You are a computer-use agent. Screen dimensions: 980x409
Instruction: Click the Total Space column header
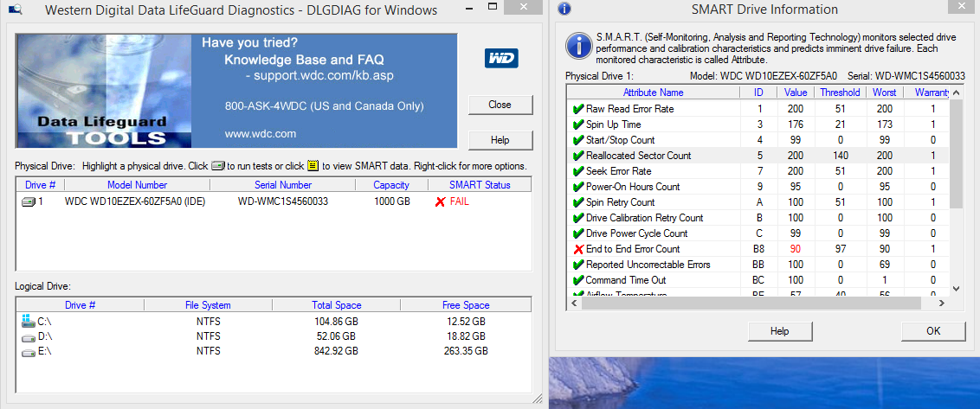(336, 305)
